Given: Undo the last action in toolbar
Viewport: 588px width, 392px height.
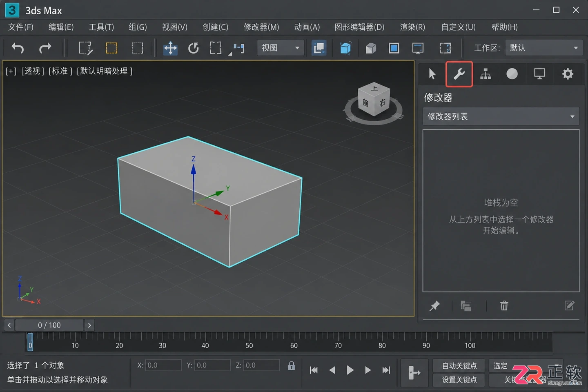Looking at the screenshot, I should point(18,48).
